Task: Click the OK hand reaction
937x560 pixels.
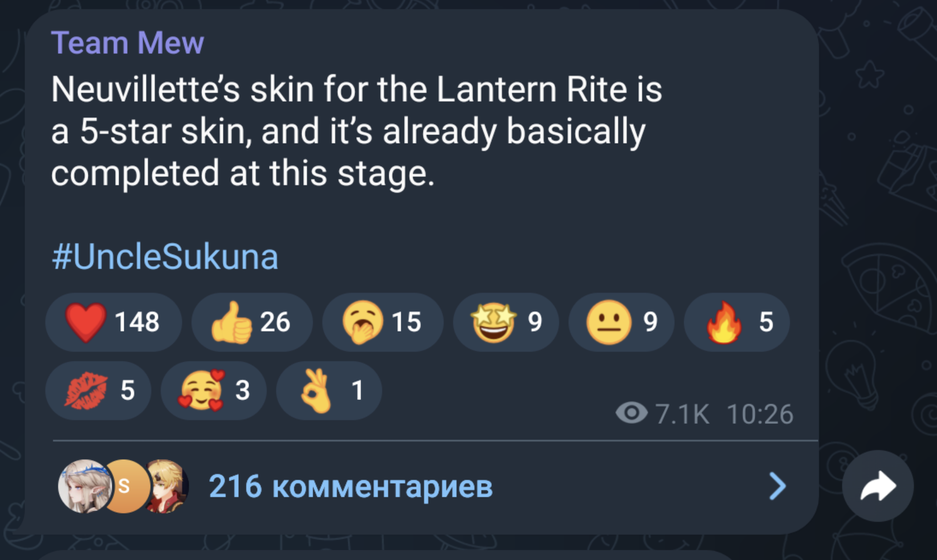Action: (x=328, y=390)
